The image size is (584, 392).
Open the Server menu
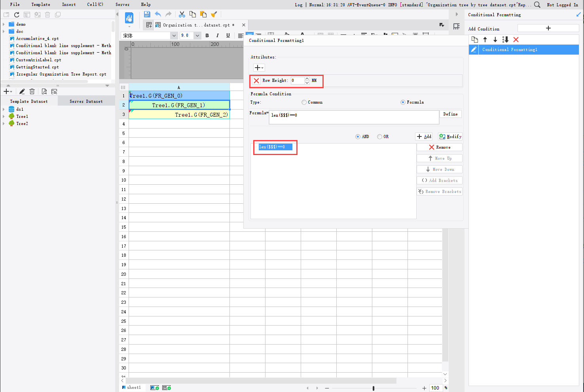[x=122, y=4]
